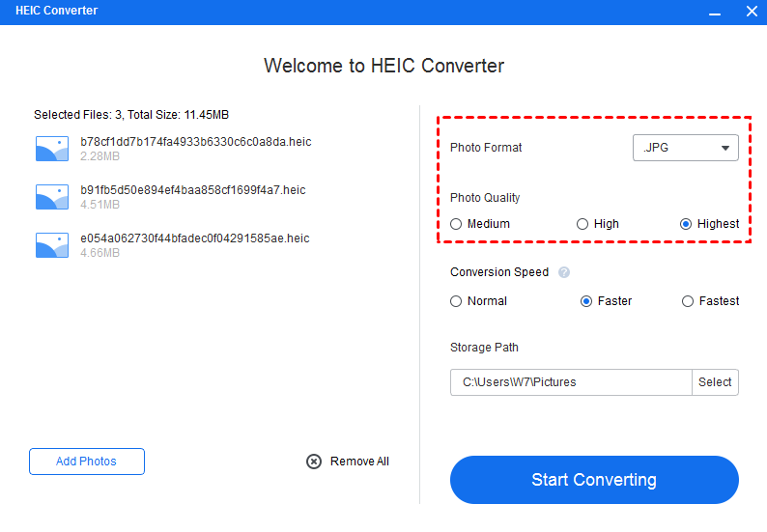Image resolution: width=767 pixels, height=532 pixels.
Task: Start converting the selected photos
Action: pyautogui.click(x=594, y=480)
